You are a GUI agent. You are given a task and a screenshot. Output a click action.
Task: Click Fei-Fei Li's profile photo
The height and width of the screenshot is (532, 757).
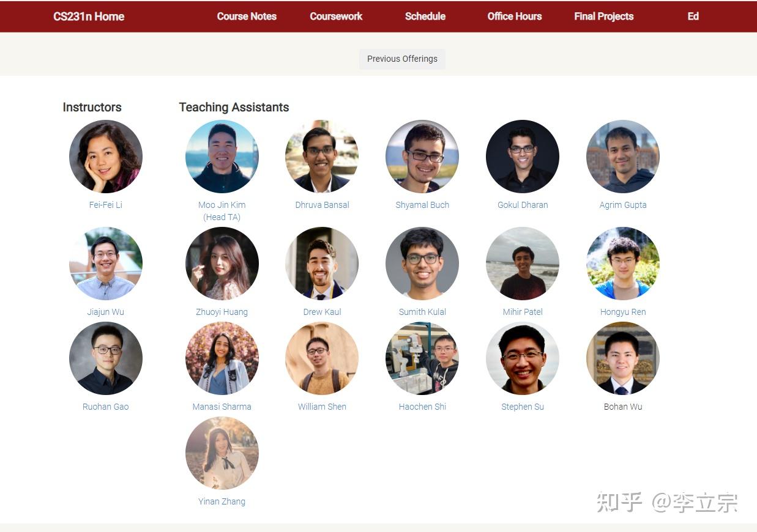pos(106,157)
